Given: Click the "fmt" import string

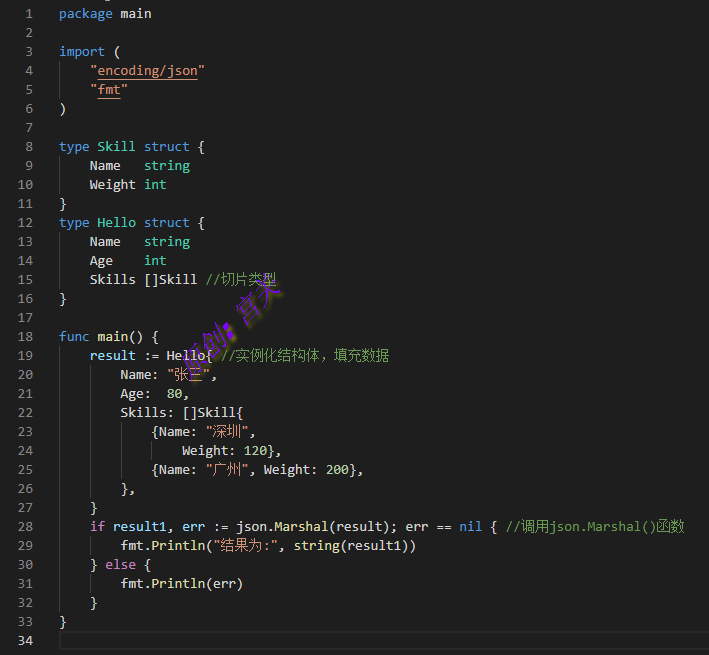Looking at the screenshot, I should click(109, 90).
